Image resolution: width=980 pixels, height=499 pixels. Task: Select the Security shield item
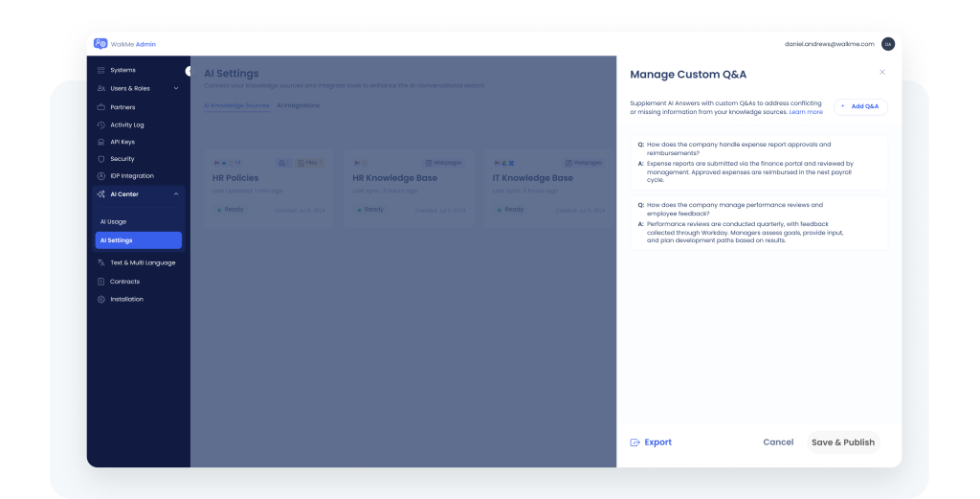122,159
